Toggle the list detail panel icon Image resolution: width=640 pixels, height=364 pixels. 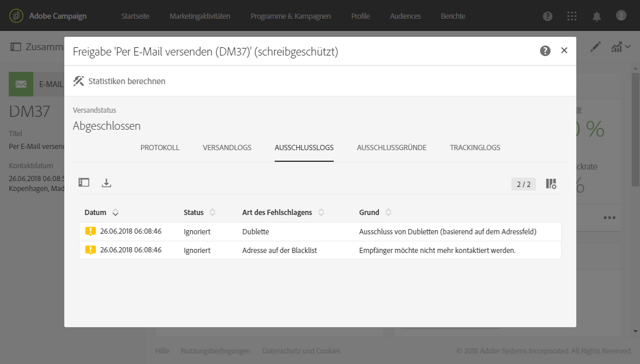click(84, 183)
